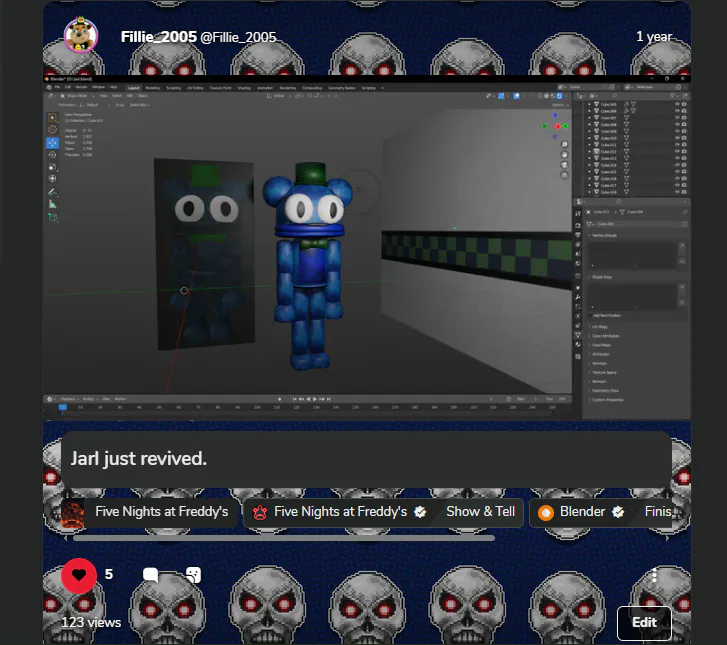Click the viewport pan hand icon
This screenshot has height=645, width=727.
(x=564, y=155)
